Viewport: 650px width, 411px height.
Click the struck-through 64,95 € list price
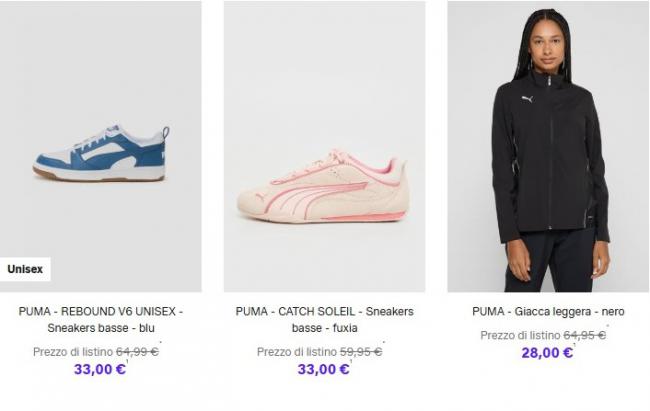click(585, 335)
